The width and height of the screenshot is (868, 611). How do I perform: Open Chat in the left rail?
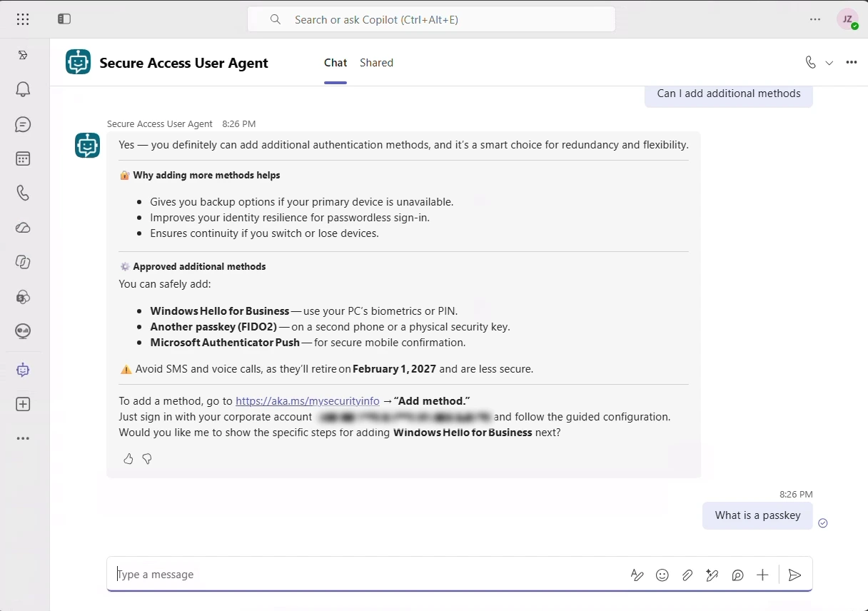(23, 124)
